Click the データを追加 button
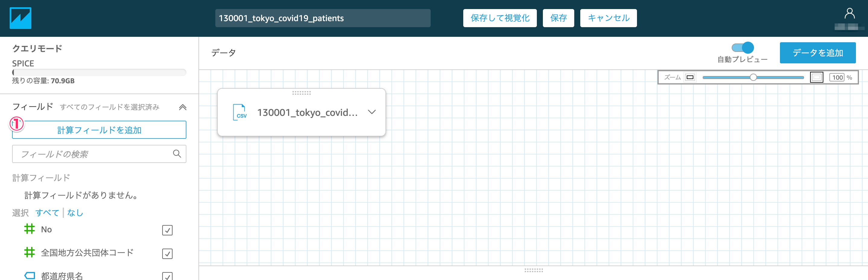The width and height of the screenshot is (868, 280). pos(817,53)
